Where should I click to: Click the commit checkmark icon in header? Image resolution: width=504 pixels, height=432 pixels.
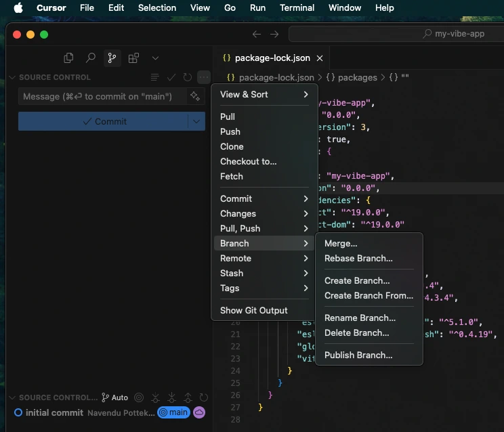pyautogui.click(x=171, y=77)
